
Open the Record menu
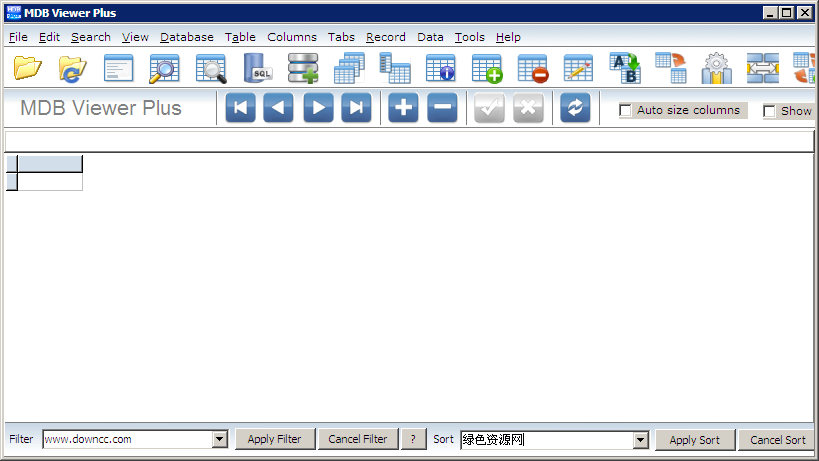coord(385,37)
